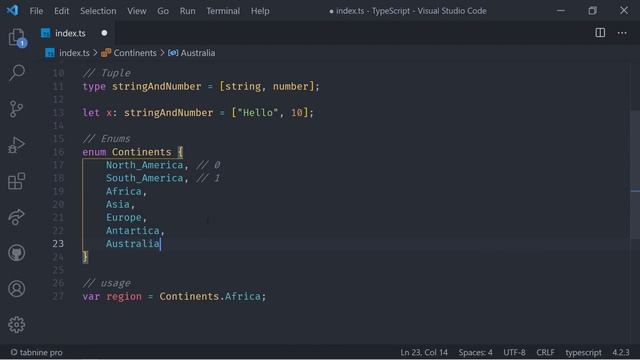The image size is (640, 360).
Task: Click the Africa enum member on line 19
Action: click(124, 191)
